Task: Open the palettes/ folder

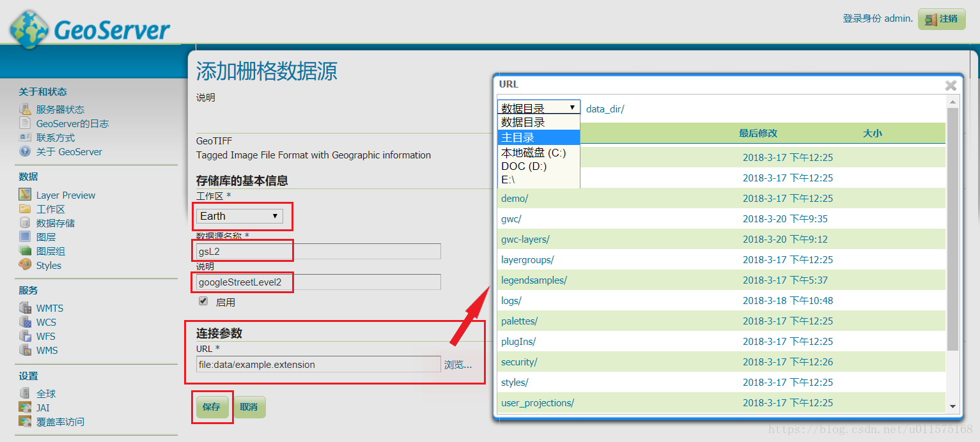Action: 519,321
